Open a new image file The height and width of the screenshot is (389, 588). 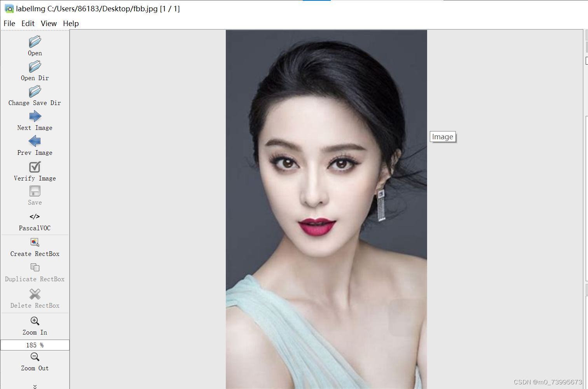[35, 45]
